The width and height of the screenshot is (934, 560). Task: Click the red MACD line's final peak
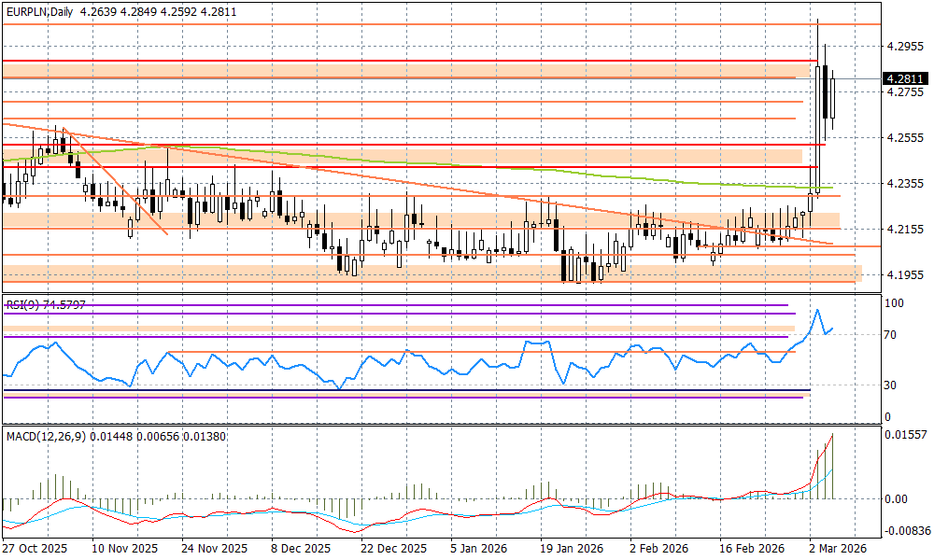coord(832,435)
